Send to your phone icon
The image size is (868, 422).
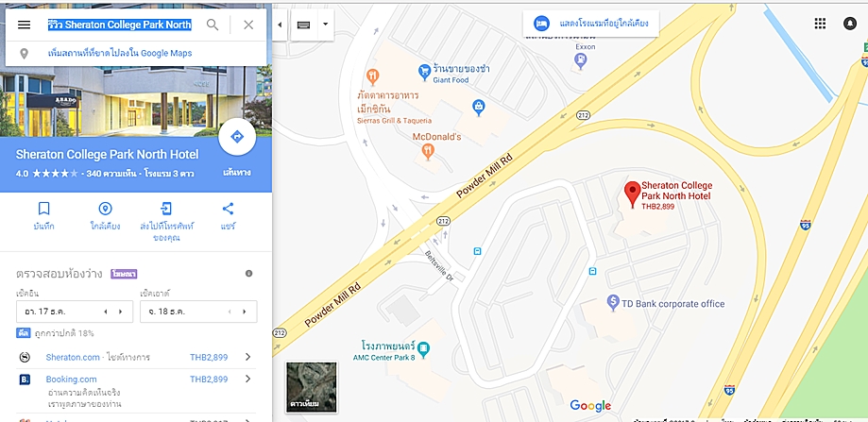[166, 209]
